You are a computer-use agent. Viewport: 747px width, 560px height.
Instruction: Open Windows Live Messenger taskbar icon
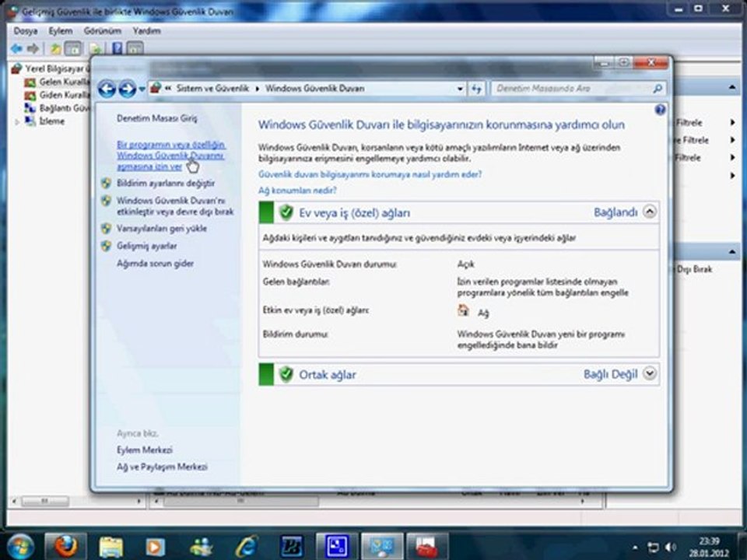pos(201,547)
